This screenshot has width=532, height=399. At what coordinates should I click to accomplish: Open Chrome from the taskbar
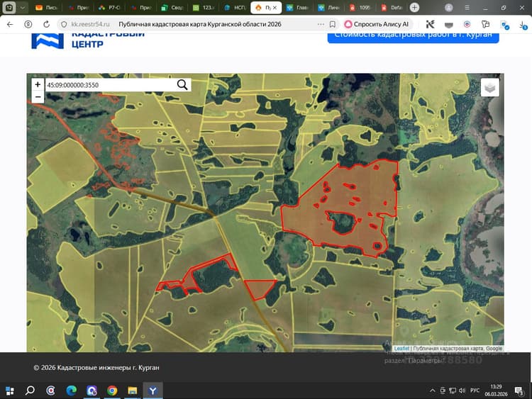112,390
